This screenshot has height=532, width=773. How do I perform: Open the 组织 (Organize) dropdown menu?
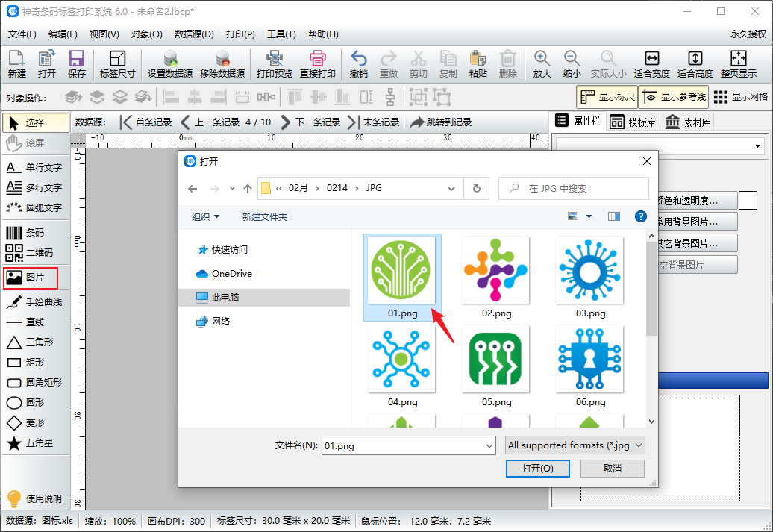click(x=206, y=217)
